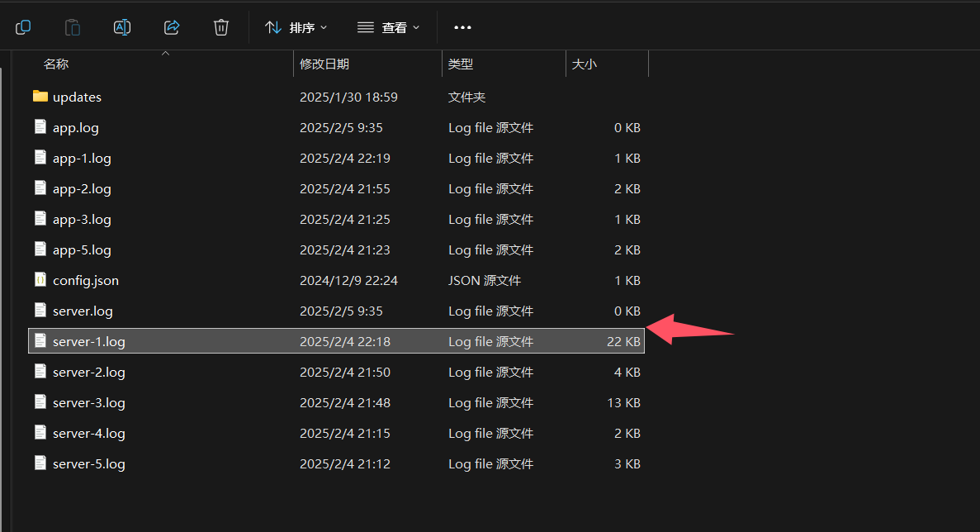
Task: Click the Delete trash can icon
Action: (x=220, y=27)
